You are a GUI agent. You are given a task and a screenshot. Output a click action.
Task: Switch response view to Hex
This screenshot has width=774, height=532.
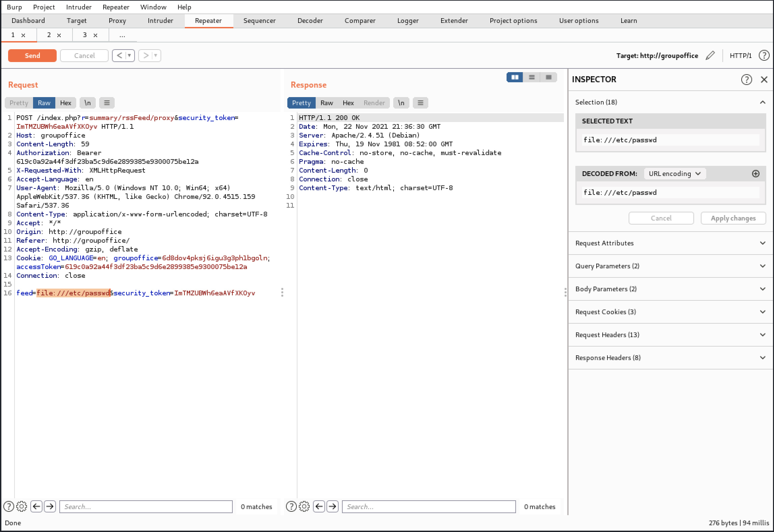pyautogui.click(x=348, y=103)
